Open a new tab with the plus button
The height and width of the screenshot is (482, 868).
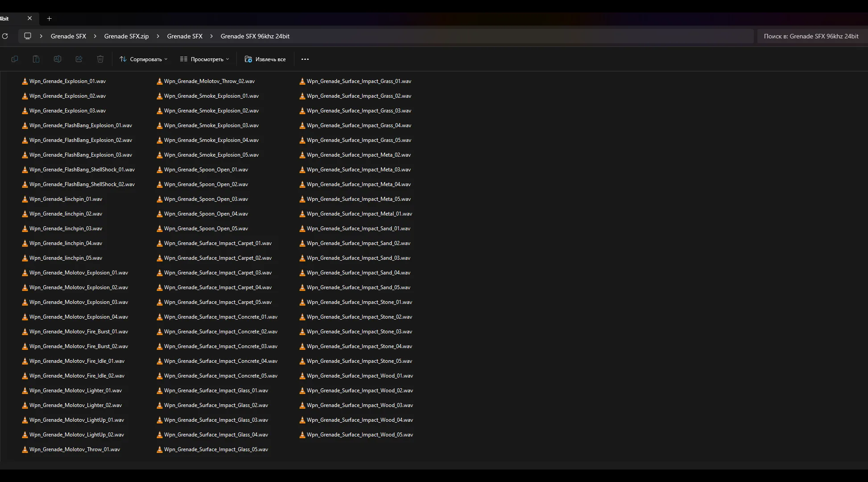click(50, 18)
